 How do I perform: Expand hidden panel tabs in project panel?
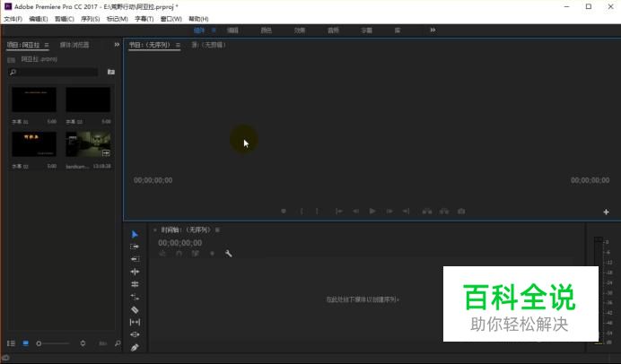(x=116, y=44)
